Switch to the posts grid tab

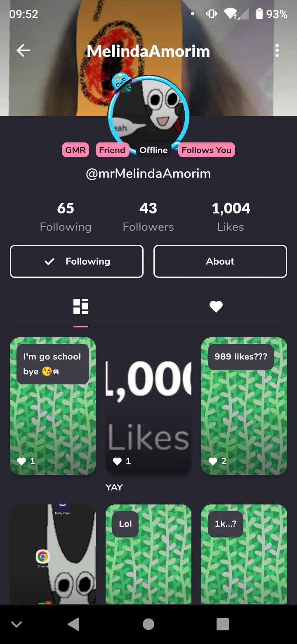[x=81, y=307]
